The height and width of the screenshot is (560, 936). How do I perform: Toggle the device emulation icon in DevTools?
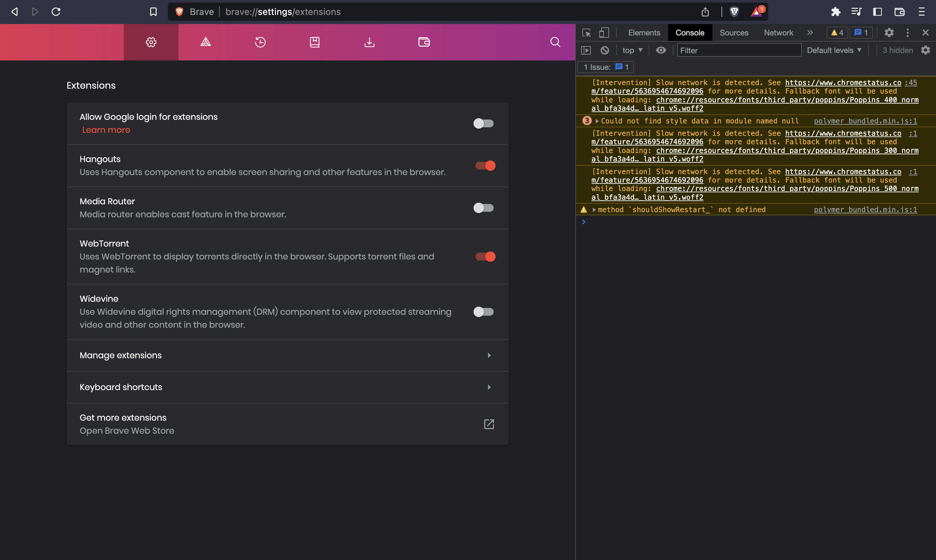click(604, 33)
